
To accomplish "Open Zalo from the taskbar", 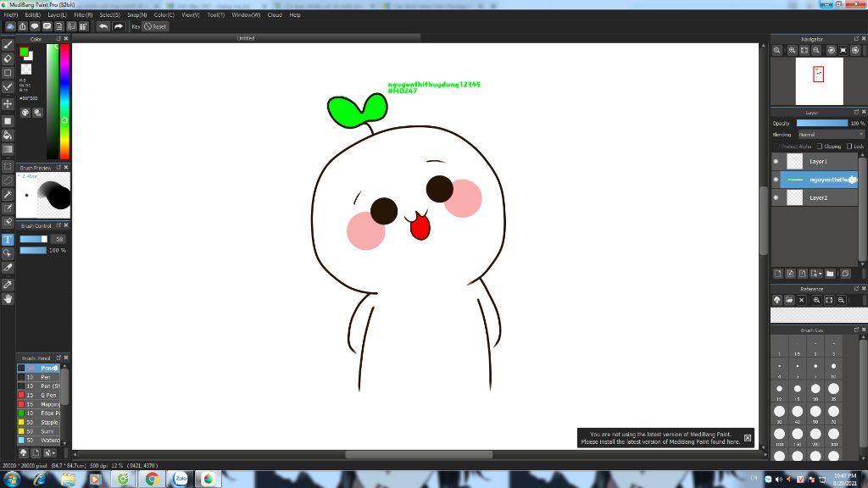I will coord(180,480).
